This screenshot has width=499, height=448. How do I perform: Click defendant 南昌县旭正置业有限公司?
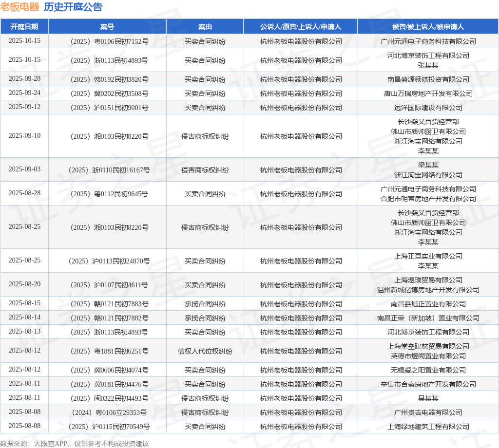pos(428,304)
